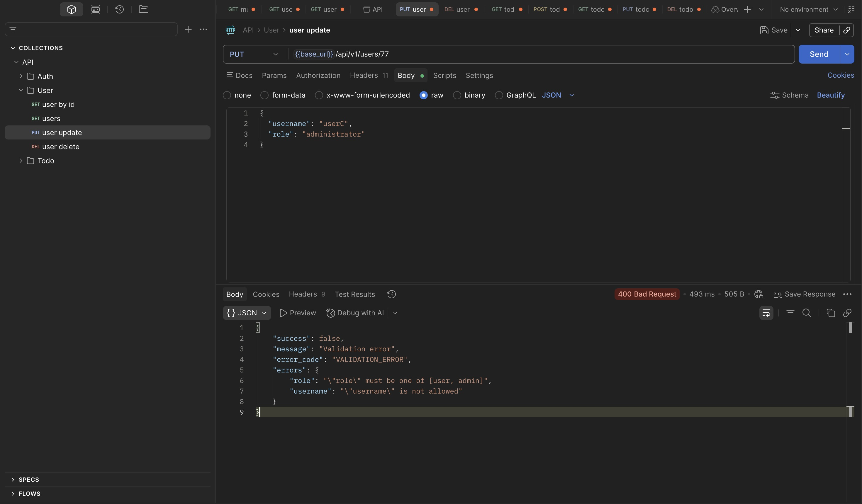Select the none body type radio
862x504 pixels.
[227, 95]
